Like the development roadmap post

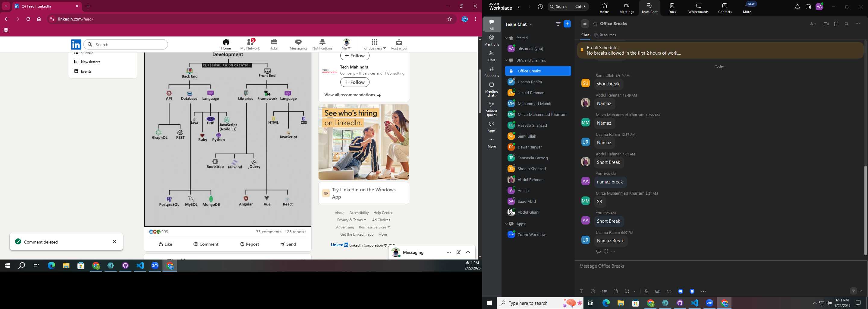click(165, 244)
